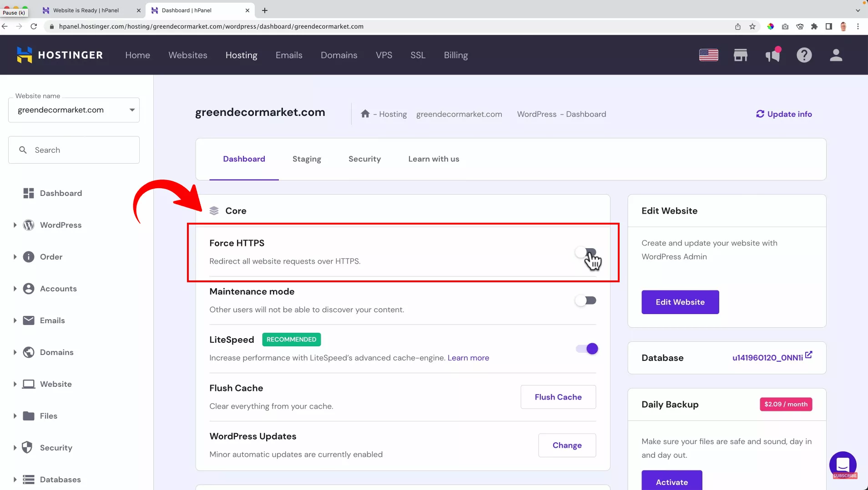868x490 pixels.
Task: Click the Edit Website button
Action: 680,302
